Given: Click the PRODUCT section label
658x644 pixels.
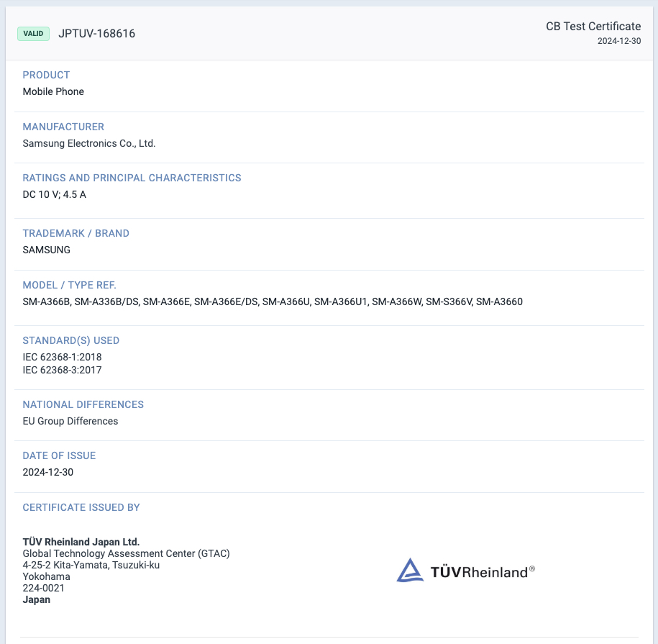Looking at the screenshot, I should click(x=46, y=75).
